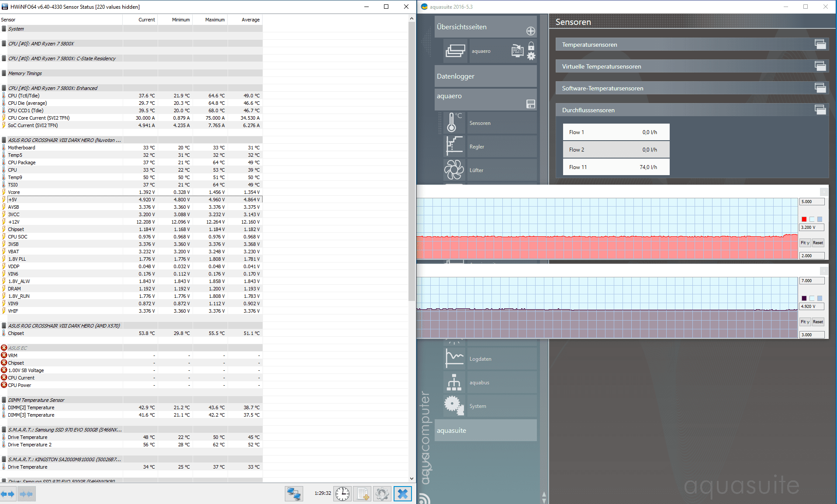Image resolution: width=837 pixels, height=504 pixels.
Task: Click Fit y button on lower chart
Action: pyautogui.click(x=805, y=322)
